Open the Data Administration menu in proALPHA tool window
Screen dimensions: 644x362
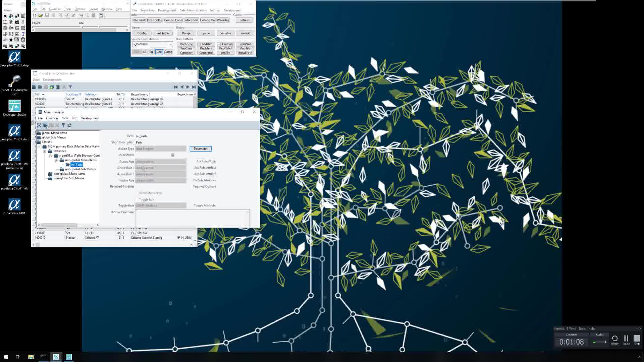[193, 10]
